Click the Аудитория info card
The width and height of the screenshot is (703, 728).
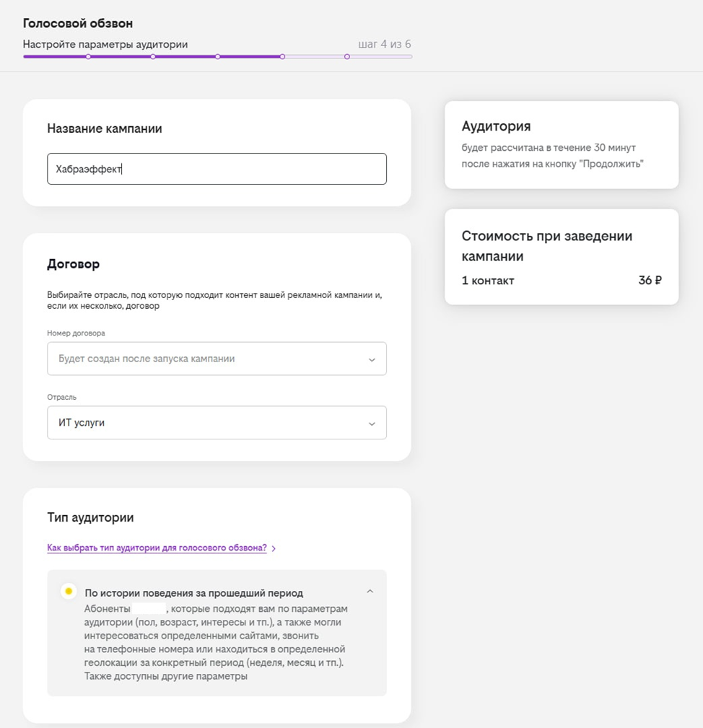tap(561, 145)
